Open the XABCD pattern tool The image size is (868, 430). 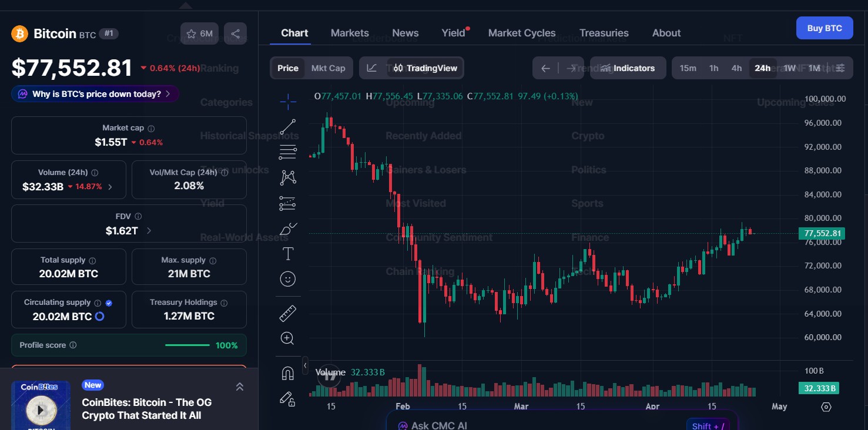287,177
